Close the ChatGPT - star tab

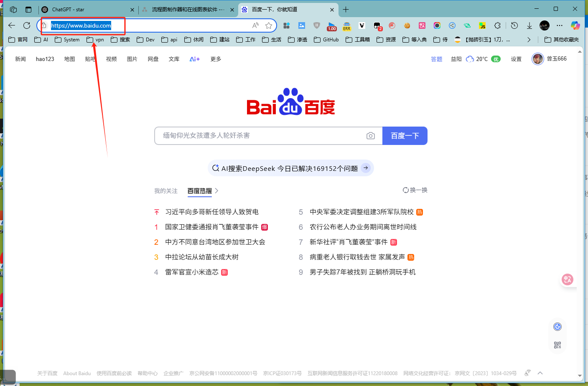point(132,10)
